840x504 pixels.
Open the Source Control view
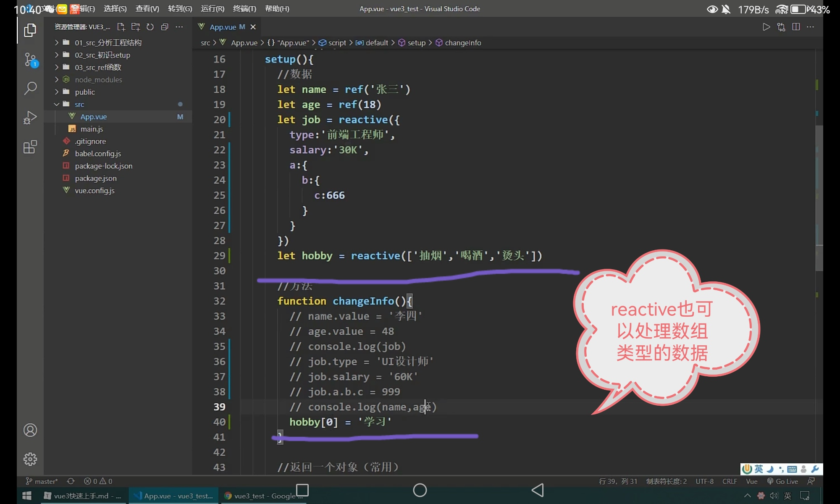(30, 60)
